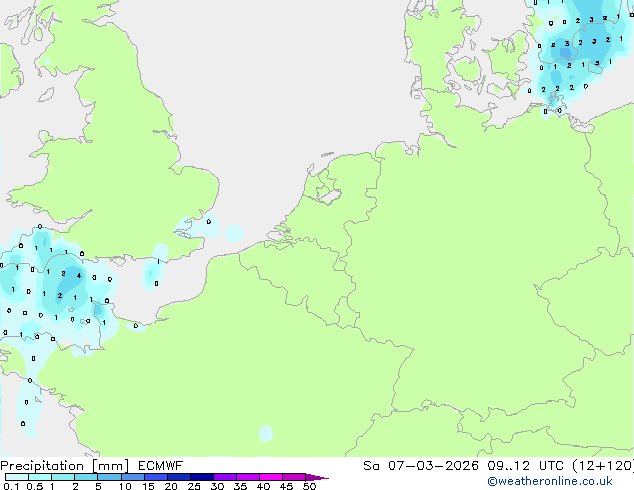
Task: Click the 'ECMWF' model label
Action: pos(161,466)
